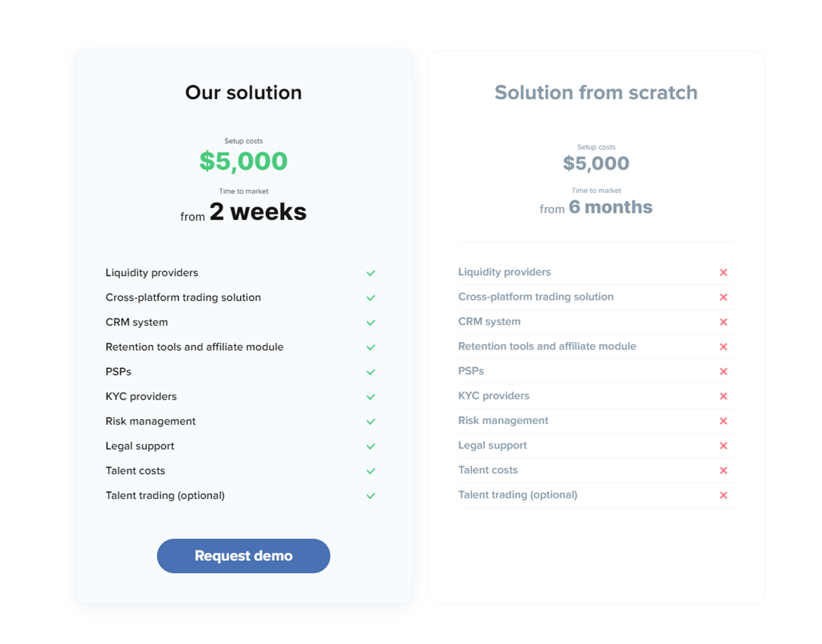Click red cross beside Cross-platform trading solution
The image size is (822, 644).
pos(723,297)
